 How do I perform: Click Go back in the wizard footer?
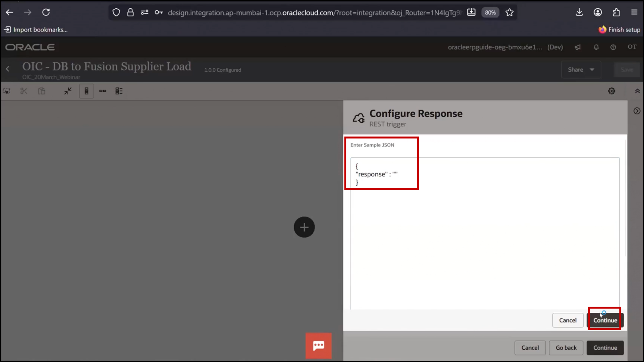[566, 348]
